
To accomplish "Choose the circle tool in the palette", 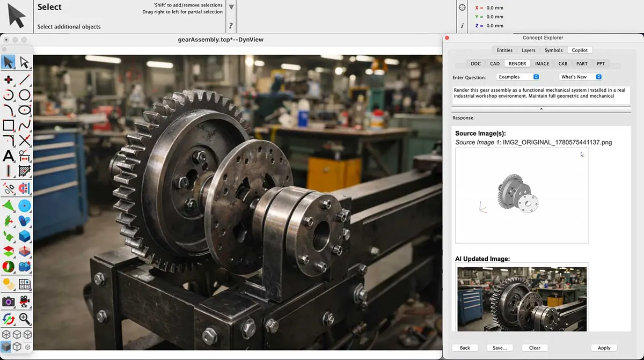I will 25,95.
